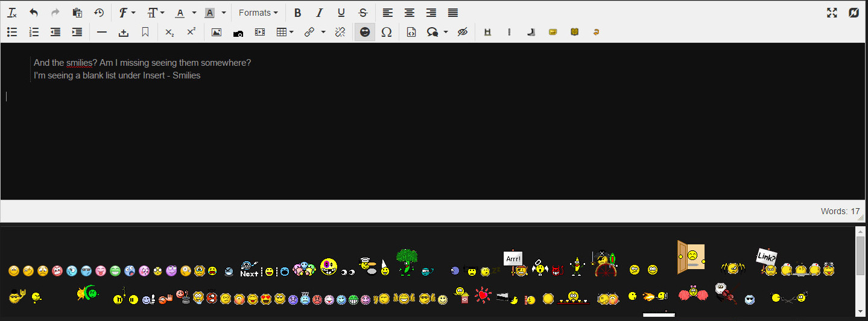Image resolution: width=868 pixels, height=321 pixels.
Task: Toggle the smilies panel button
Action: tap(365, 33)
